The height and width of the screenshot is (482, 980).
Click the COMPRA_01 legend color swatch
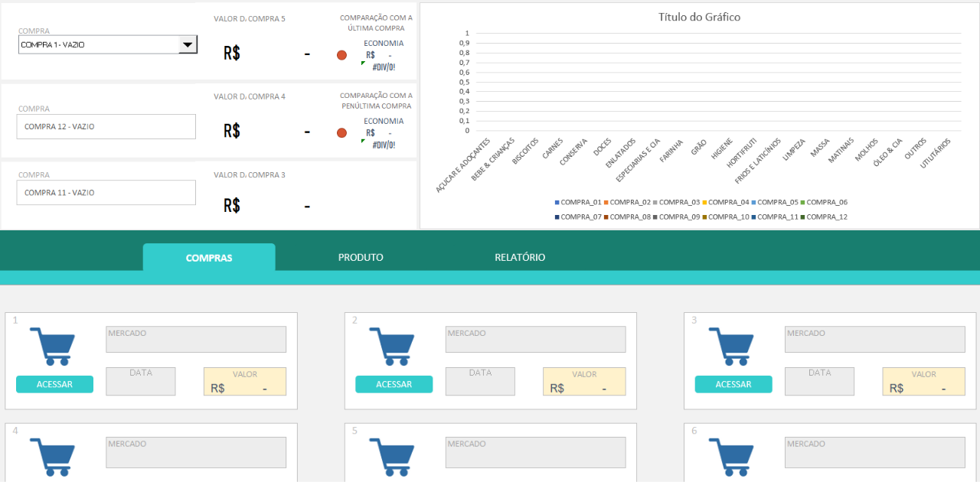557,203
